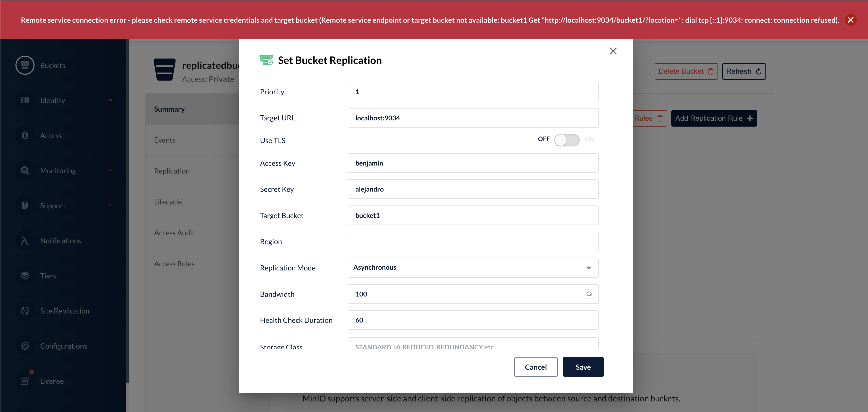Open the Replication Mode dropdown
Image resolution: width=868 pixels, height=412 pixels.
click(x=473, y=267)
